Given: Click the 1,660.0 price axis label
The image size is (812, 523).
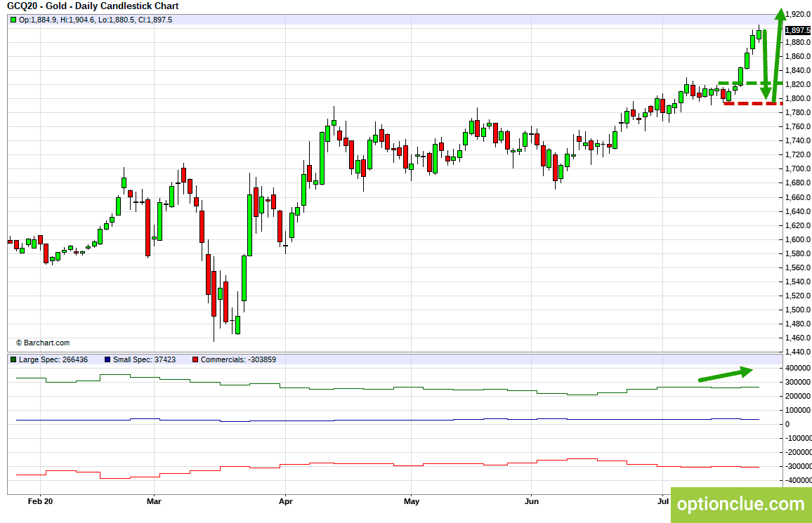Looking at the screenshot, I should (798, 197).
